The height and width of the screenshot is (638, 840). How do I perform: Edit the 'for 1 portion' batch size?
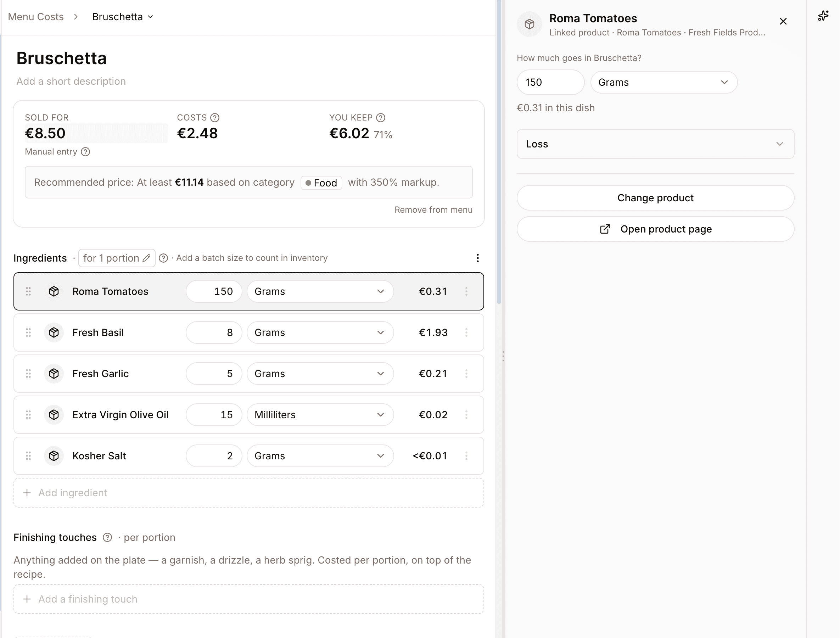tap(117, 258)
